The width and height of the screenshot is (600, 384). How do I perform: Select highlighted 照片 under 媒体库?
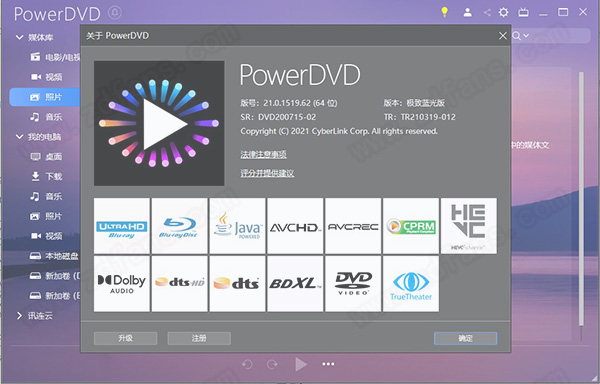coord(45,97)
